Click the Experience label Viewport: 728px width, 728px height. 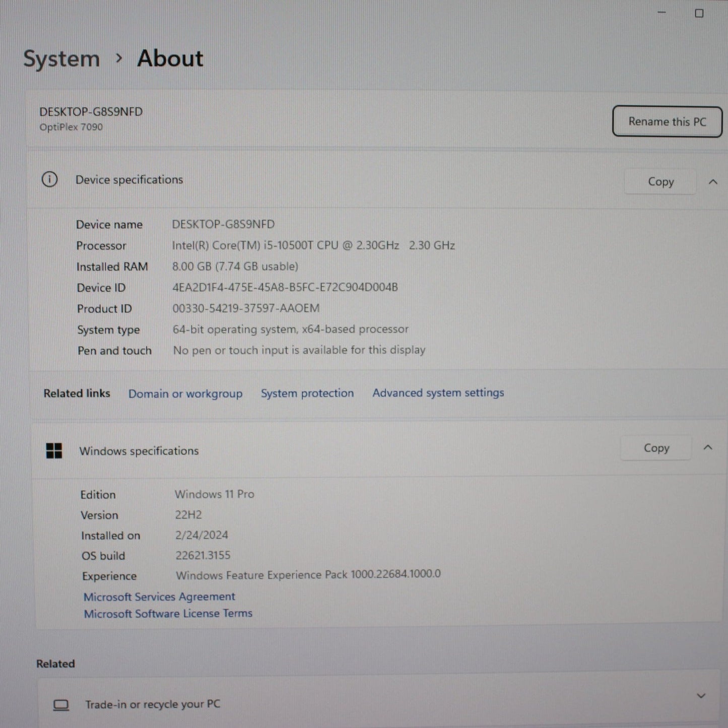pos(109,576)
